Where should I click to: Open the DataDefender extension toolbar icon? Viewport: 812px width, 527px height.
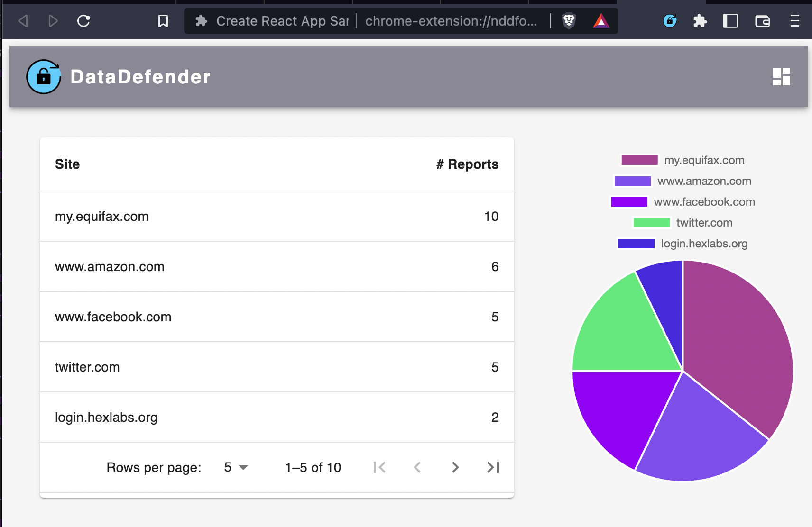[669, 21]
